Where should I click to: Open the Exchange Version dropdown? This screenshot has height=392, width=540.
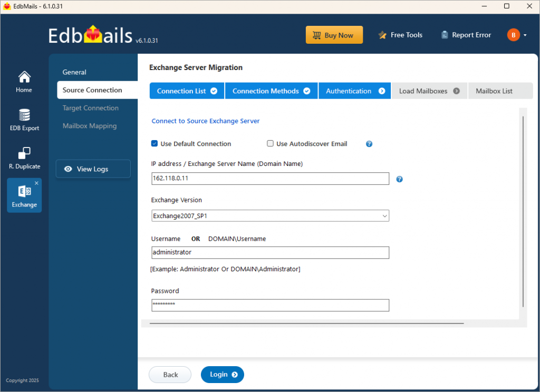[271, 216]
